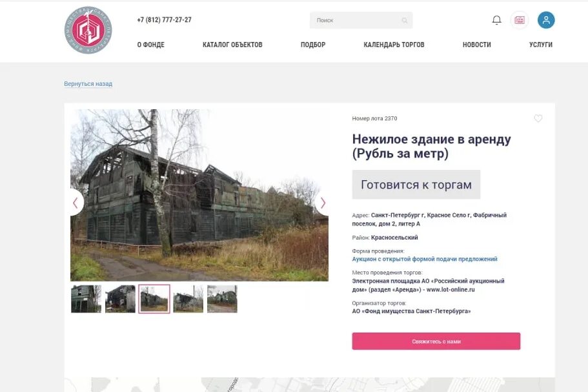
Task: Go to КАЛЕНДАРЬ ТОРГОВ section
Action: click(x=394, y=45)
